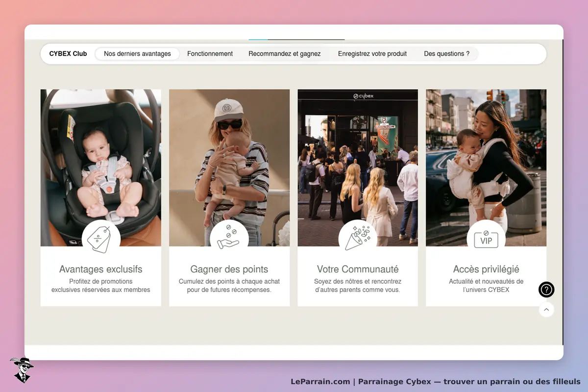Click the CYBEX Club label

click(x=68, y=54)
